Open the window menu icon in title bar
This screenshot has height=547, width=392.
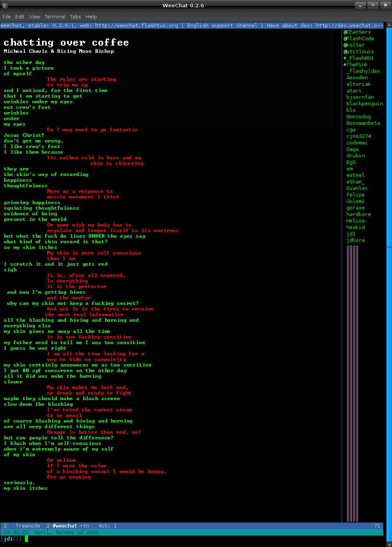pos(4,5)
